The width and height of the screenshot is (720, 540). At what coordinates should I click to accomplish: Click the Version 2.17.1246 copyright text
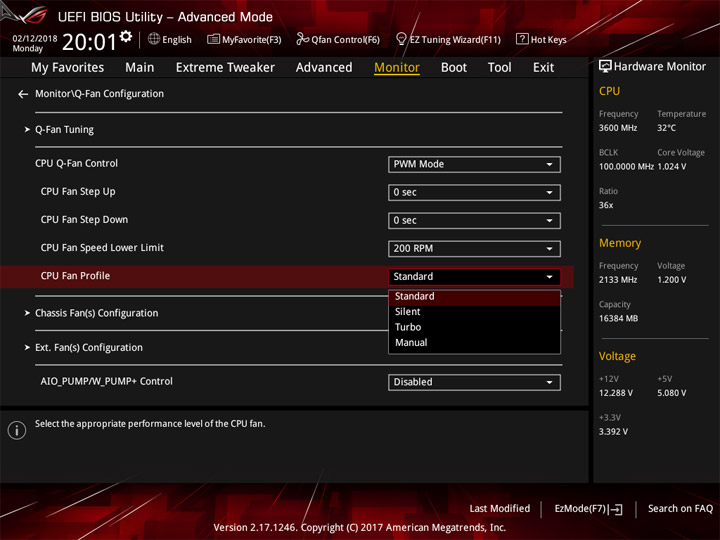pos(360,528)
